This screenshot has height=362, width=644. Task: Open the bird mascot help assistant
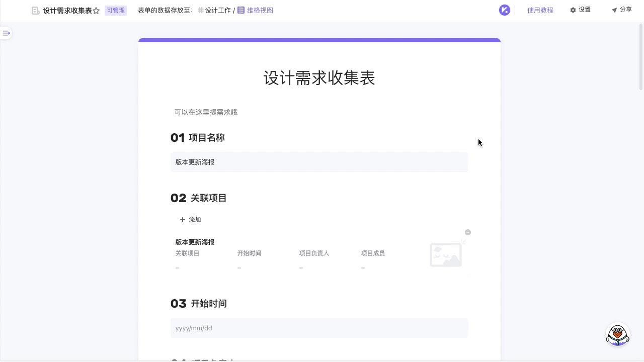click(x=617, y=335)
